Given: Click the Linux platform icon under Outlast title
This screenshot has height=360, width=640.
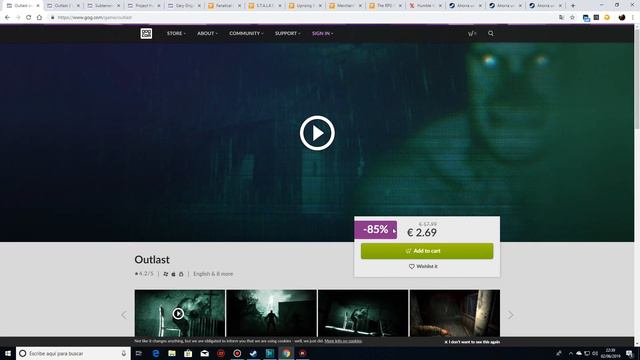Looking at the screenshot, I should tap(181, 274).
